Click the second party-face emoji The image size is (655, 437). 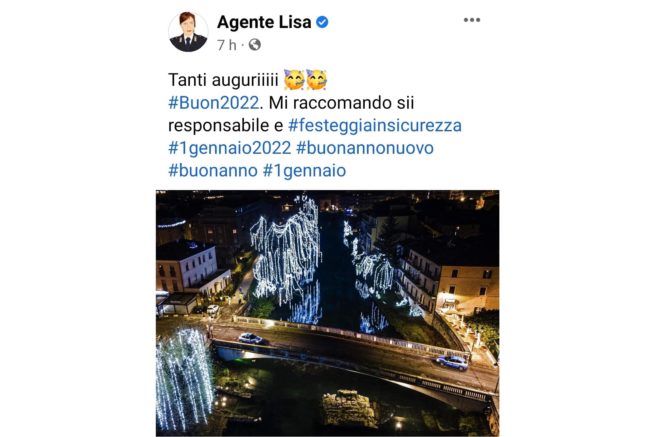point(316,80)
